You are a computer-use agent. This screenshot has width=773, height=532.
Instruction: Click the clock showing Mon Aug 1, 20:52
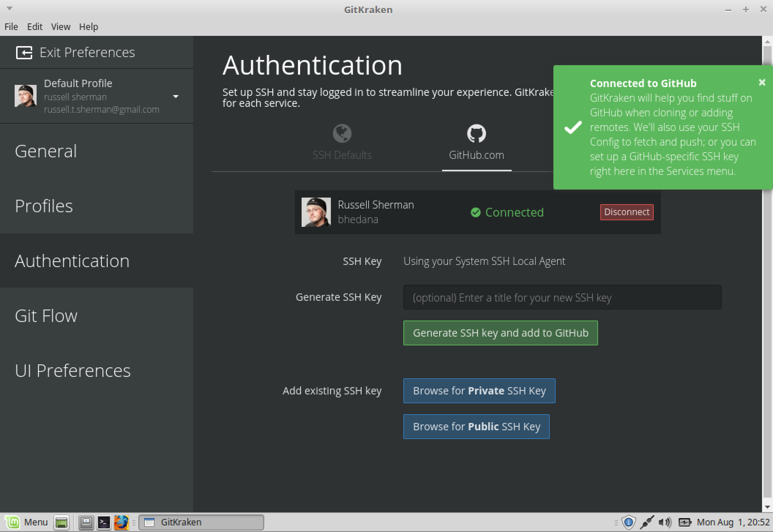[x=733, y=522]
